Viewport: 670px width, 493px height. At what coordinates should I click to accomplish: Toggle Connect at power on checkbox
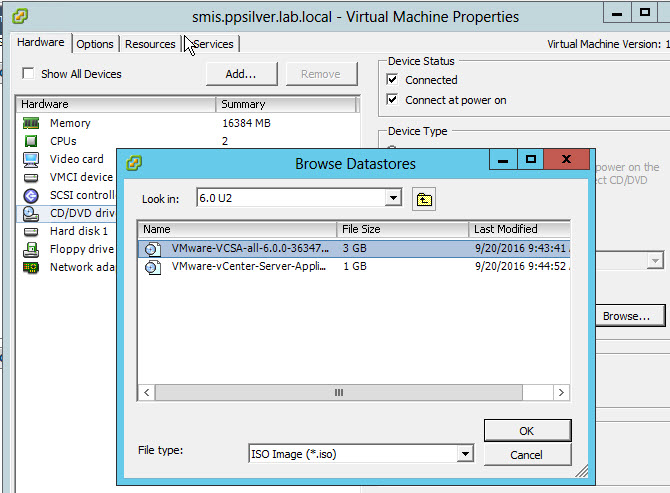click(392, 100)
